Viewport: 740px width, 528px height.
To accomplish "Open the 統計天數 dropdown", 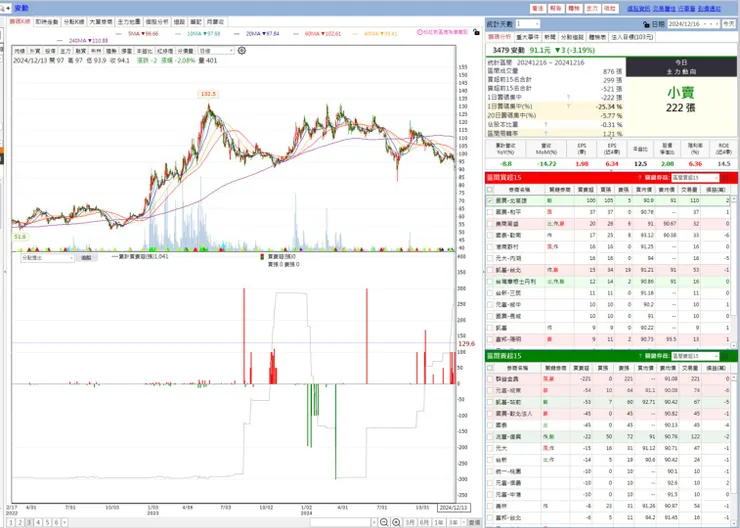I will coord(527,24).
